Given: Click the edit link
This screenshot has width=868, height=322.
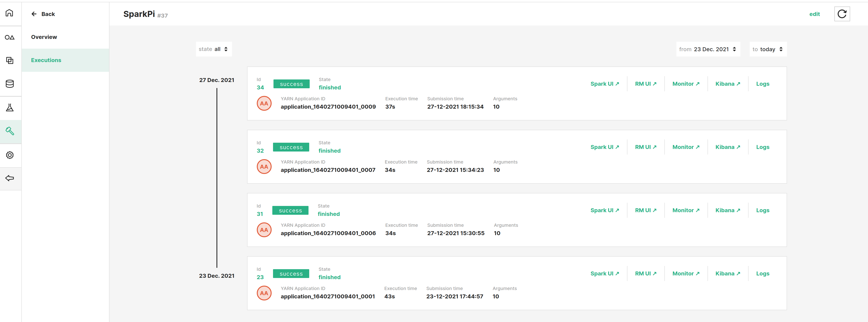Looking at the screenshot, I should pos(814,14).
